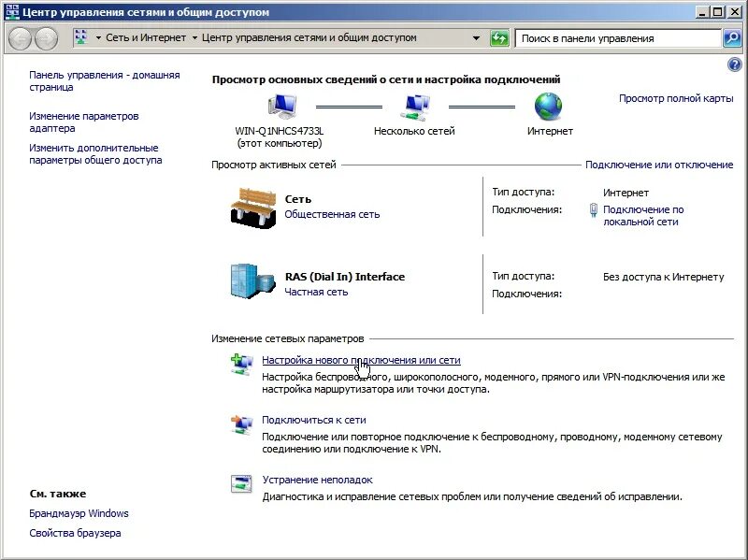Click the Internet globe icon
Viewport: 748px width, 560px height.
pyautogui.click(x=548, y=106)
